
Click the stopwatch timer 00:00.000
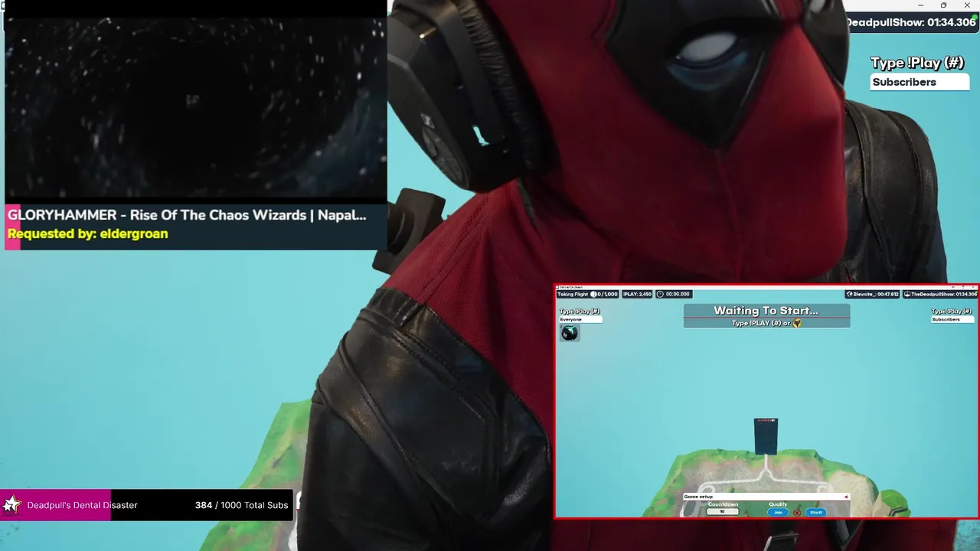tap(674, 294)
